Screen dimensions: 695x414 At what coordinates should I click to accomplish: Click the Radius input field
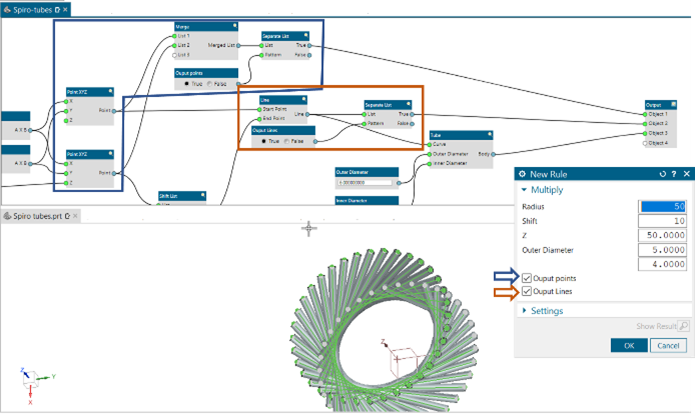[662, 205]
